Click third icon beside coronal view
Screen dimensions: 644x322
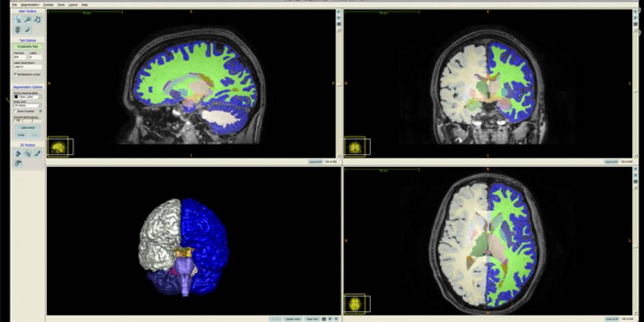[635, 24]
